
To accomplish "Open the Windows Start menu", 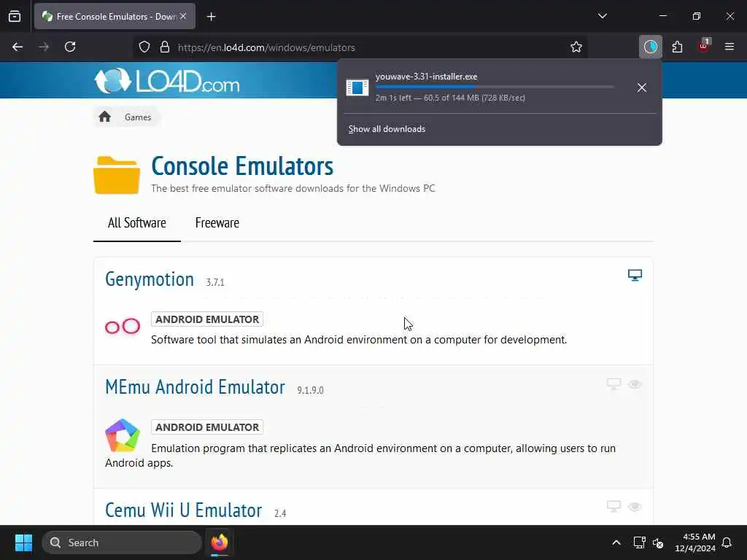I will click(x=23, y=542).
